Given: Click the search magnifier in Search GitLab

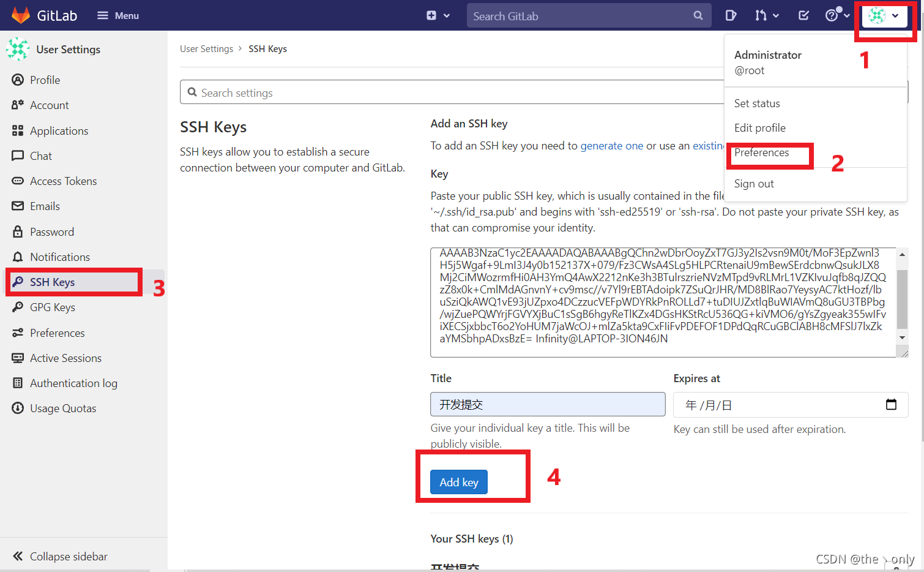Looking at the screenshot, I should click(698, 15).
